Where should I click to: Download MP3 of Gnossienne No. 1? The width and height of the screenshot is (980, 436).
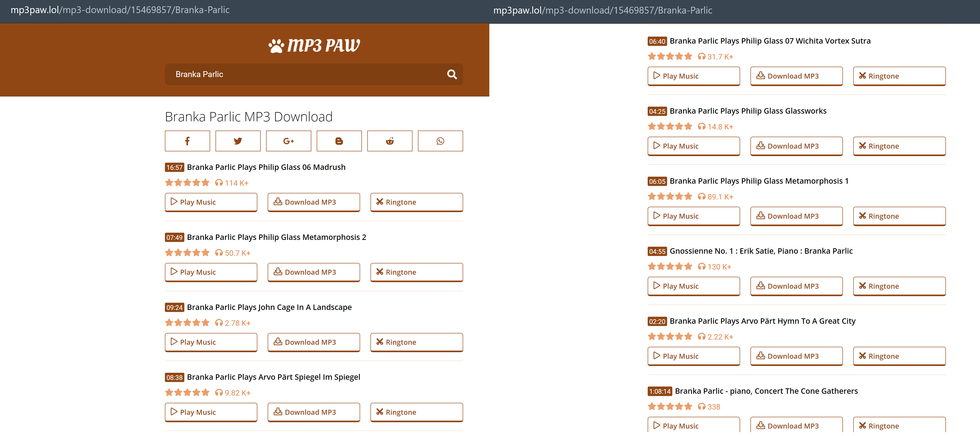pyautogui.click(x=796, y=286)
